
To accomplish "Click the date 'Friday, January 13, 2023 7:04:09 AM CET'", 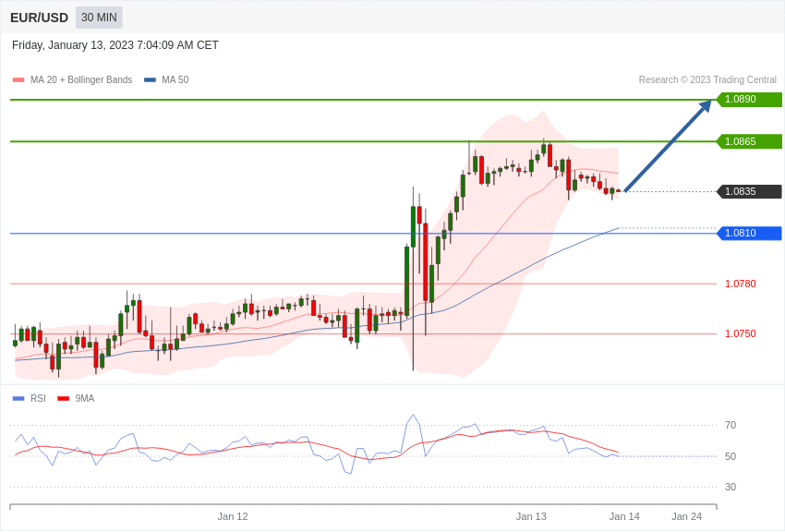I will [115, 45].
